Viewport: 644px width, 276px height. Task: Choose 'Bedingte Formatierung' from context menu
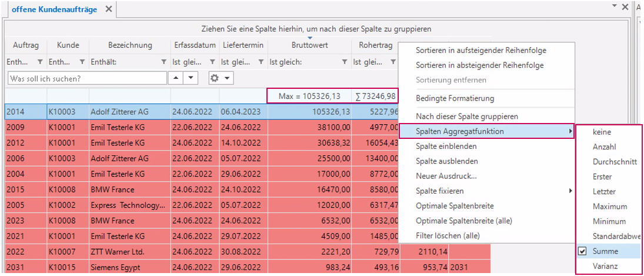coord(455,98)
